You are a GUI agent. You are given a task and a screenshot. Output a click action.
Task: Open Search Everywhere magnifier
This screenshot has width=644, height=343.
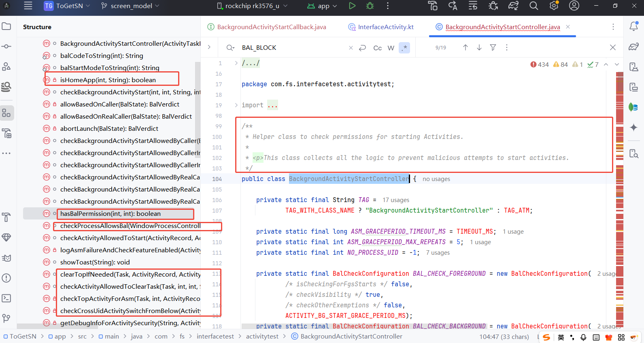(534, 6)
